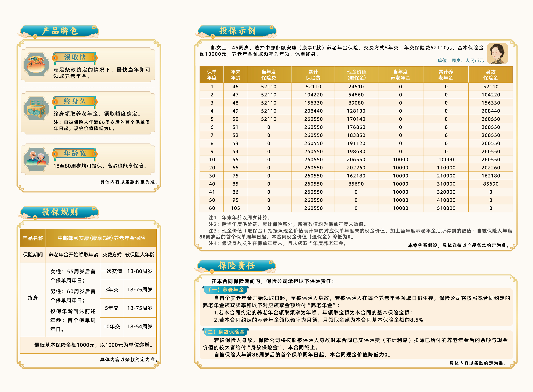Click the 5年交 payment option cell
This screenshot has width=533, height=392.
click(112, 308)
